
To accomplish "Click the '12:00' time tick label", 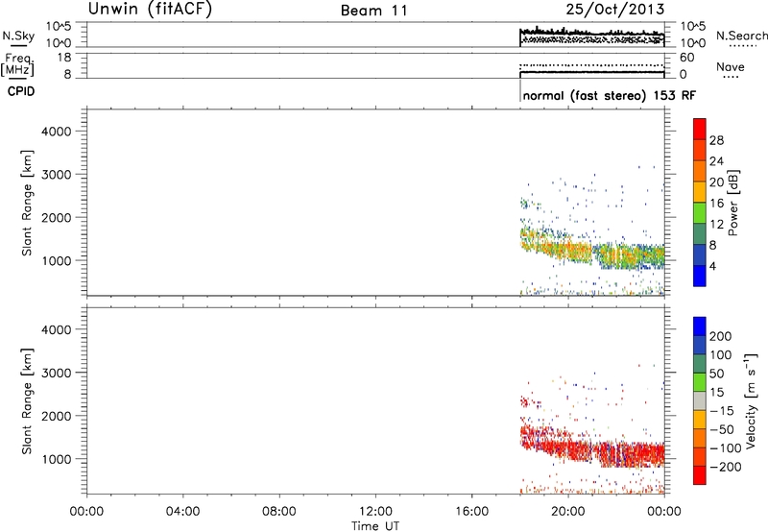I will [x=375, y=512].
